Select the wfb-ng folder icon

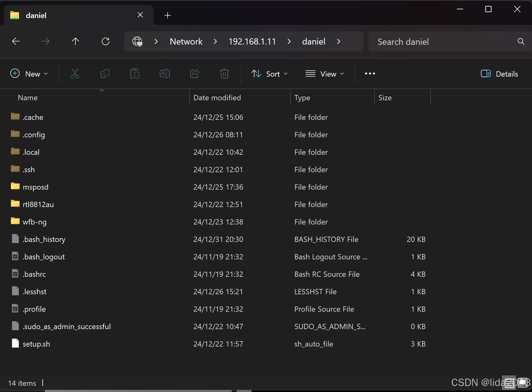15,221
